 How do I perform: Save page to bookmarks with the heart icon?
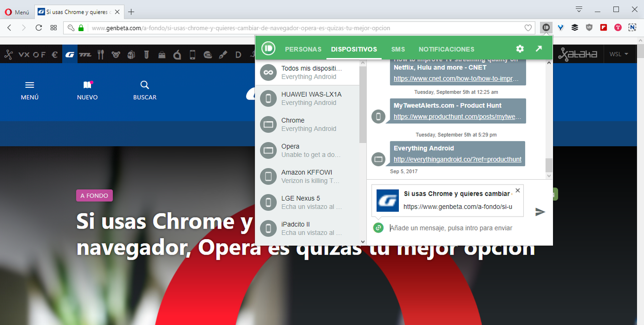pyautogui.click(x=528, y=27)
